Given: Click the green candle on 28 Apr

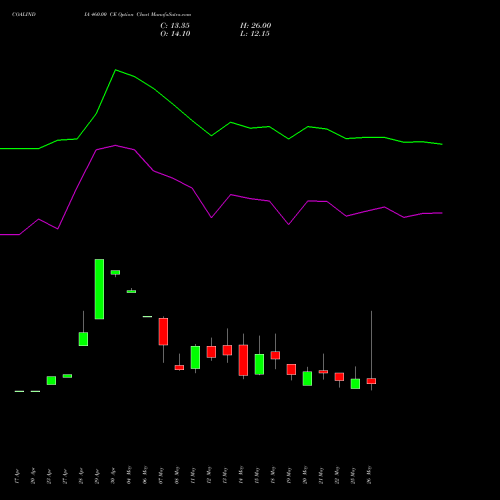Looking at the screenshot, I should click(83, 339).
